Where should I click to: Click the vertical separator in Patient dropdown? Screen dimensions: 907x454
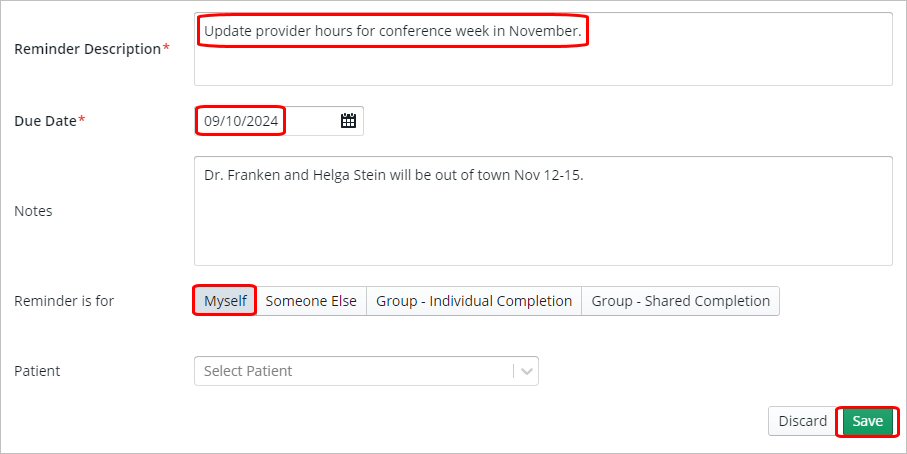click(x=514, y=371)
